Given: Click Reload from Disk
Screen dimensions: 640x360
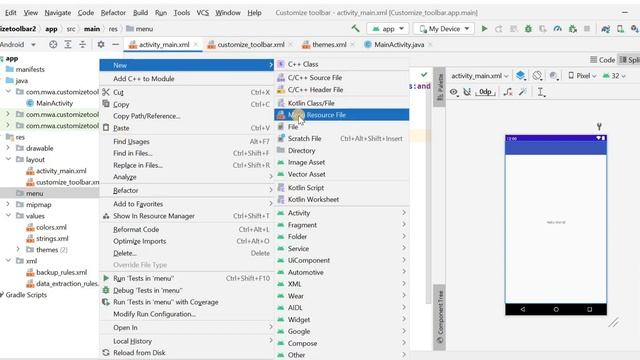Looking at the screenshot, I should pos(187,353).
